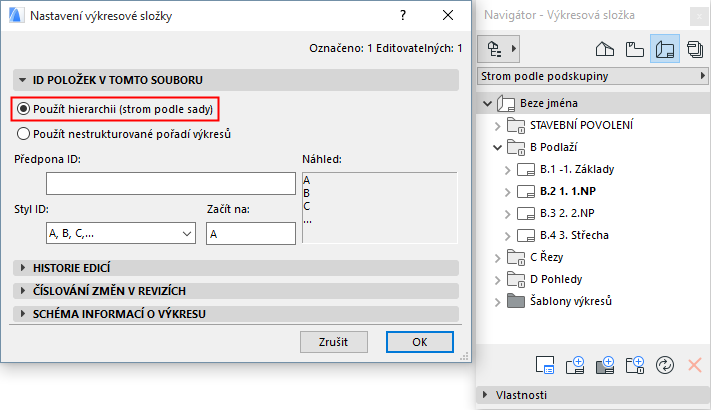Click the Zrušit button
This screenshot has width=711, height=410.
coord(333,342)
